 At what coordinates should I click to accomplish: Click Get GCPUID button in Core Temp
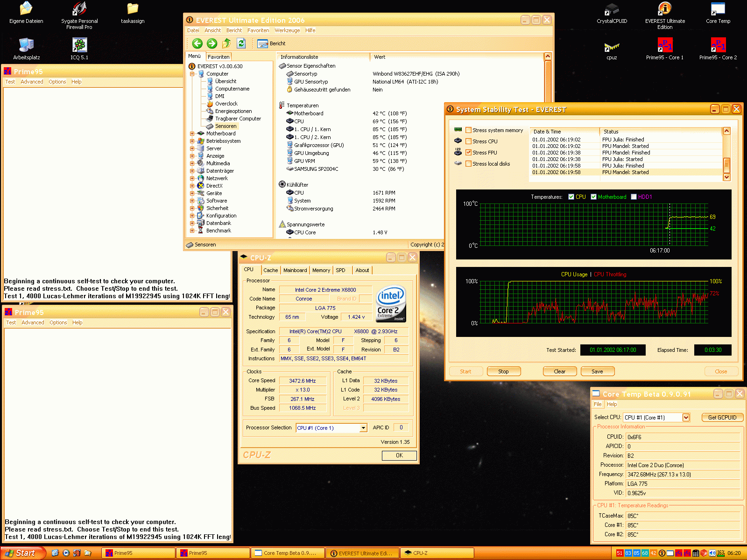click(722, 418)
